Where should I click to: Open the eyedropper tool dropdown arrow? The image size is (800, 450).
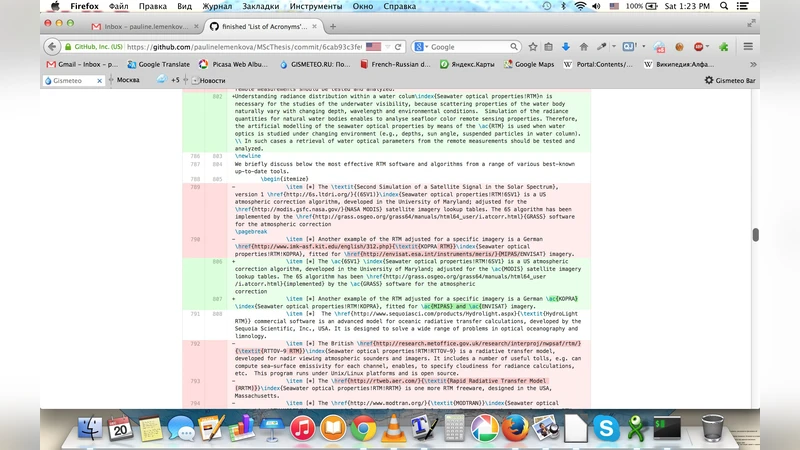click(x=614, y=46)
